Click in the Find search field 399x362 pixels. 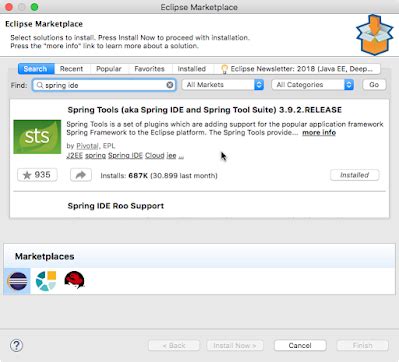104,85
